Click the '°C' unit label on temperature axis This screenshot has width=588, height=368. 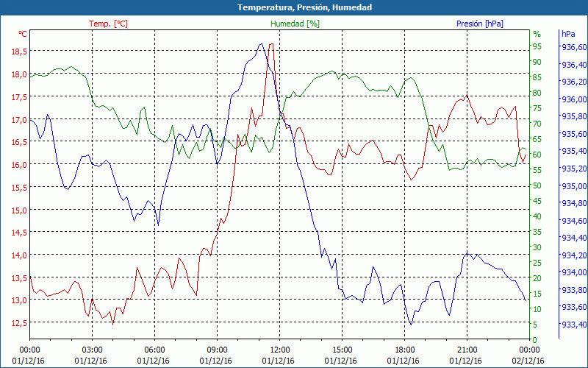click(23, 34)
